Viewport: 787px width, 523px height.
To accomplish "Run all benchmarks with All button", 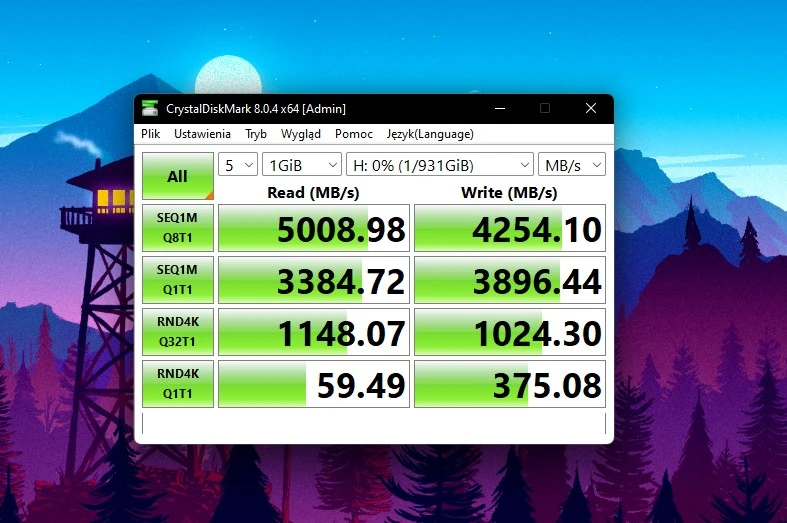I will point(178,176).
